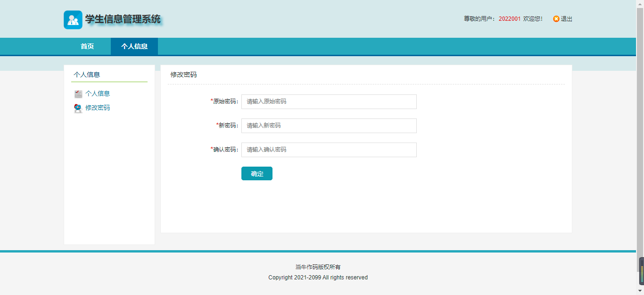Open the 首页 navigation tab
Viewport: 644px width, 295px height.
87,46
